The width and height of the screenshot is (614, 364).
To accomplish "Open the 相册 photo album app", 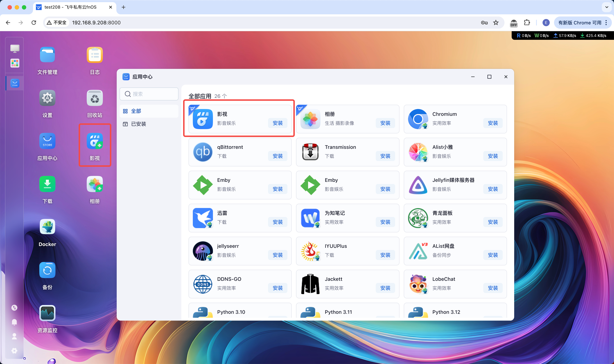I will click(95, 184).
